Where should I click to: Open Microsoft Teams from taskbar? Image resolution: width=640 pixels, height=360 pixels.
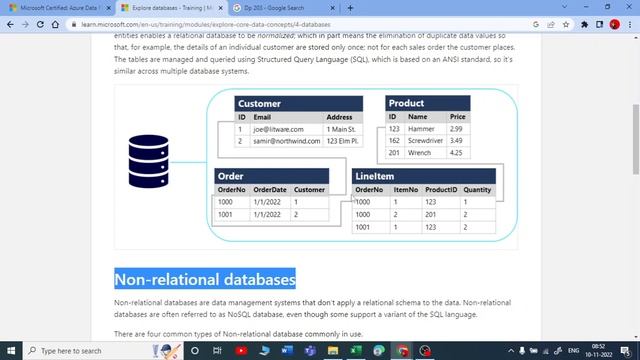(310, 351)
